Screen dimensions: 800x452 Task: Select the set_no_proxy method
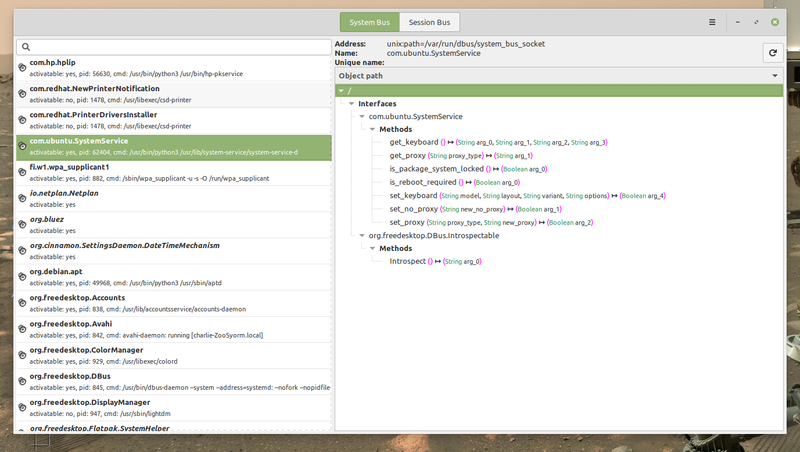[x=476, y=209]
